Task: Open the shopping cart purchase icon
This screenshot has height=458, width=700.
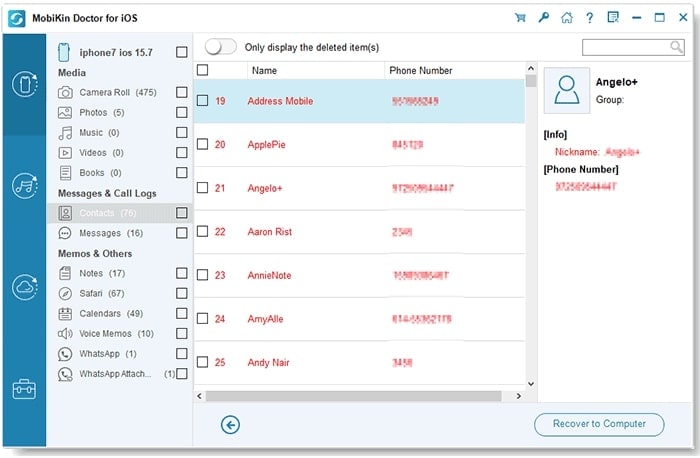Action: pos(520,18)
